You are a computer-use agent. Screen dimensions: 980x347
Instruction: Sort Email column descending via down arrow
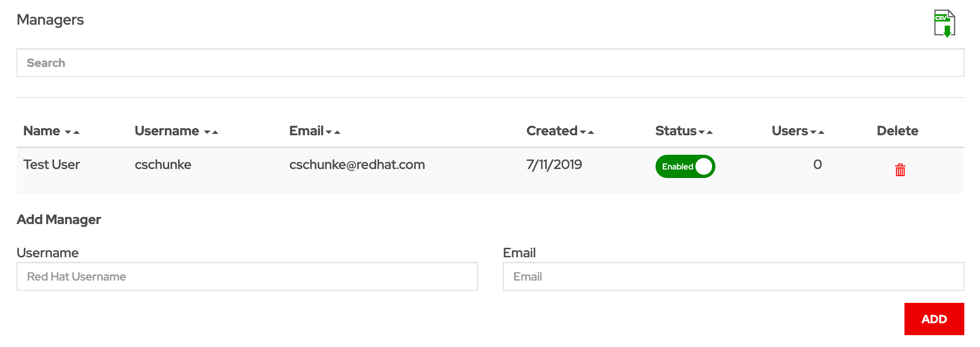tap(329, 132)
